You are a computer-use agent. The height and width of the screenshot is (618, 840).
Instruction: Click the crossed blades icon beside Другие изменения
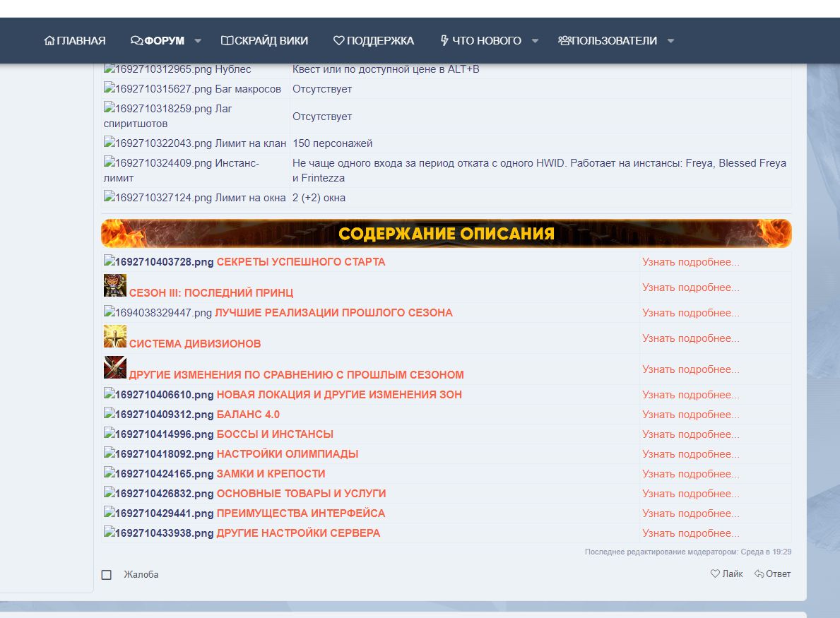click(114, 367)
